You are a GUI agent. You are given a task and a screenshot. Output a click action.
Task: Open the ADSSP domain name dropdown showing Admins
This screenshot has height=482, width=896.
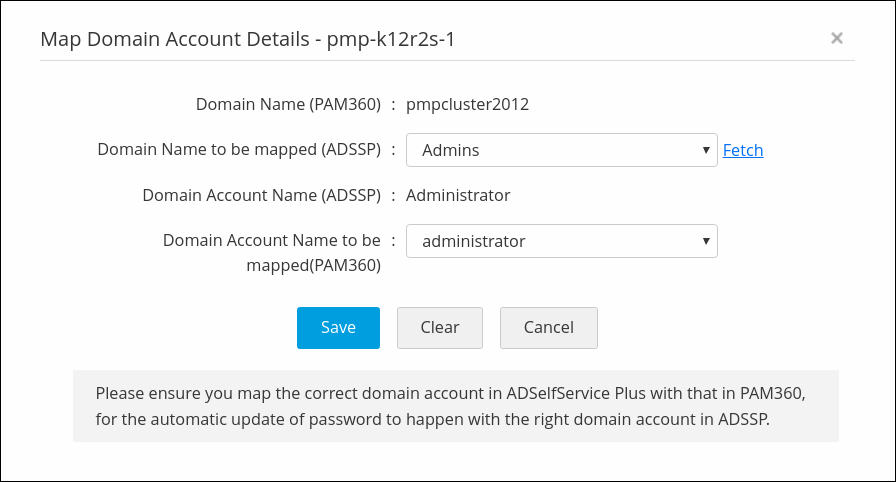(x=560, y=150)
